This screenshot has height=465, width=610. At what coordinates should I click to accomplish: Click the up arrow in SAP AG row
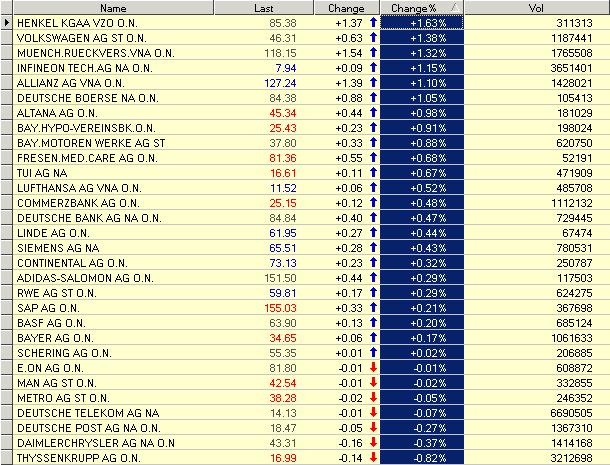pyautogui.click(x=373, y=307)
